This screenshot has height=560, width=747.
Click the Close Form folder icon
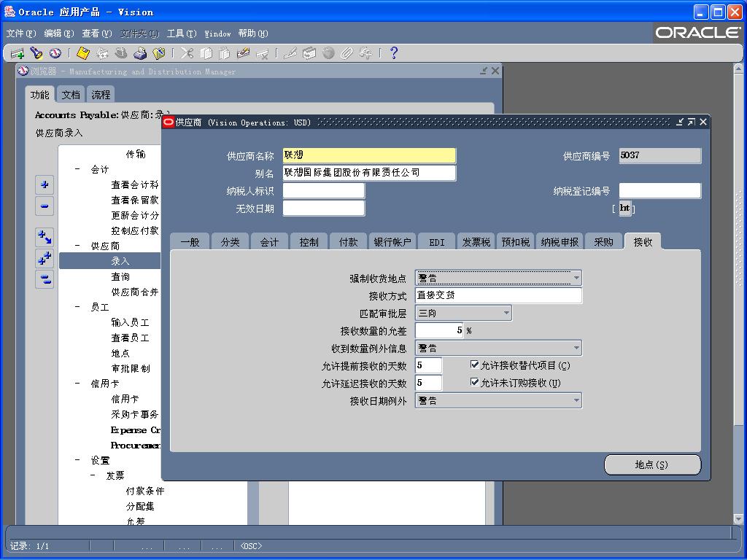[x=158, y=53]
